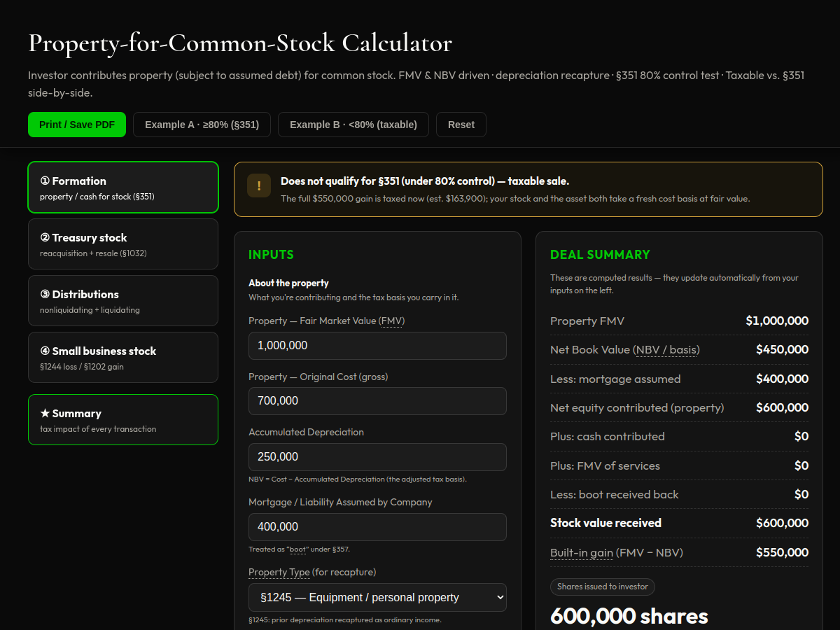This screenshot has height=630, width=840.
Task: Click Print / Save PDF button
Action: [77, 125]
